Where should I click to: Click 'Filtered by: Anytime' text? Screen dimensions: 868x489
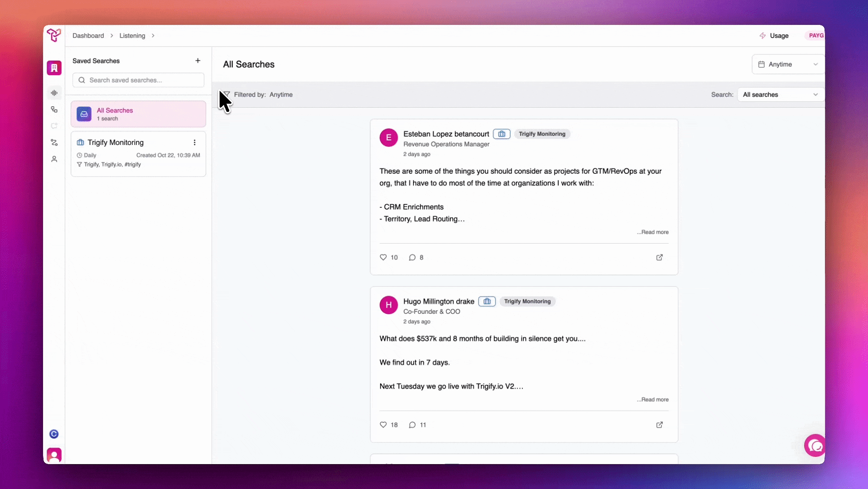click(263, 95)
